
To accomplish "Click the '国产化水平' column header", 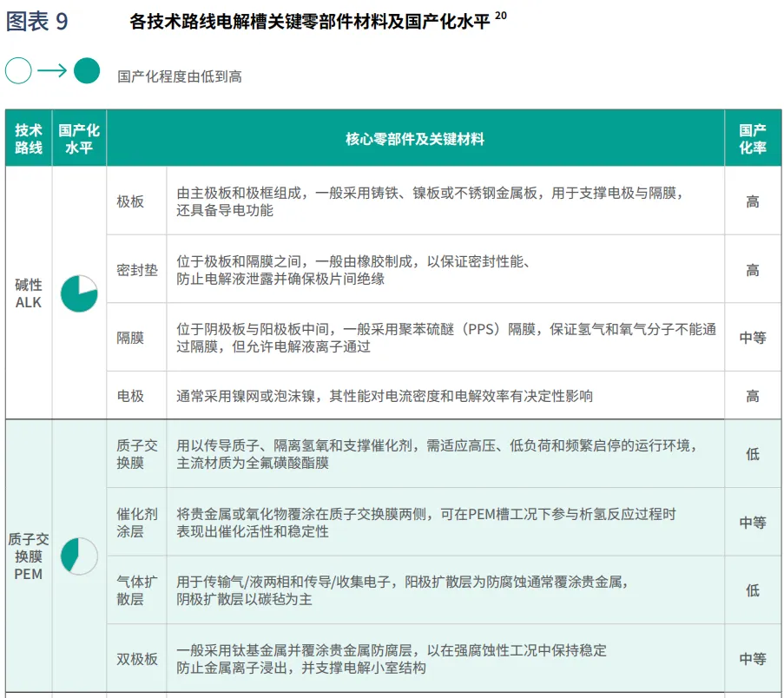I will pos(79,139).
